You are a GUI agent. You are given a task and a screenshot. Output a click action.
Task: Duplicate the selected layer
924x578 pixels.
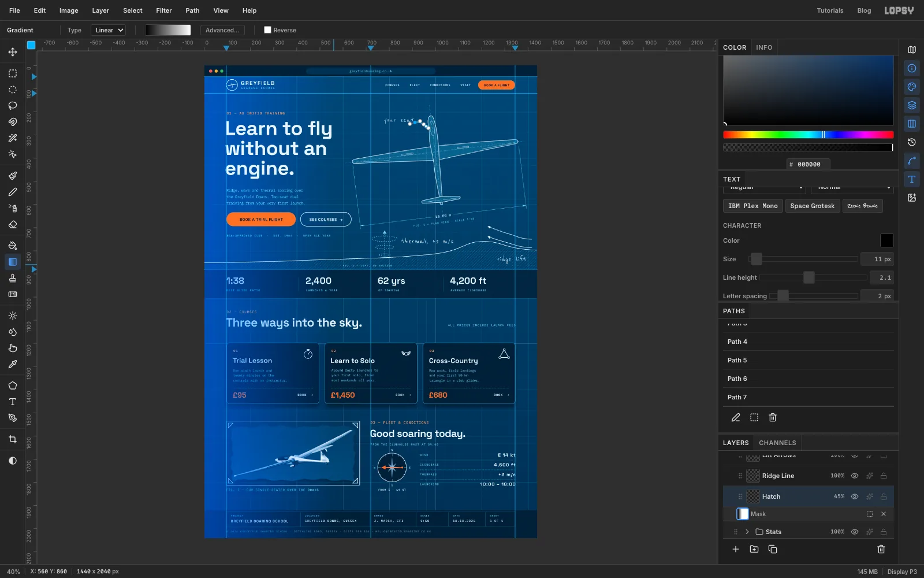[x=773, y=549]
